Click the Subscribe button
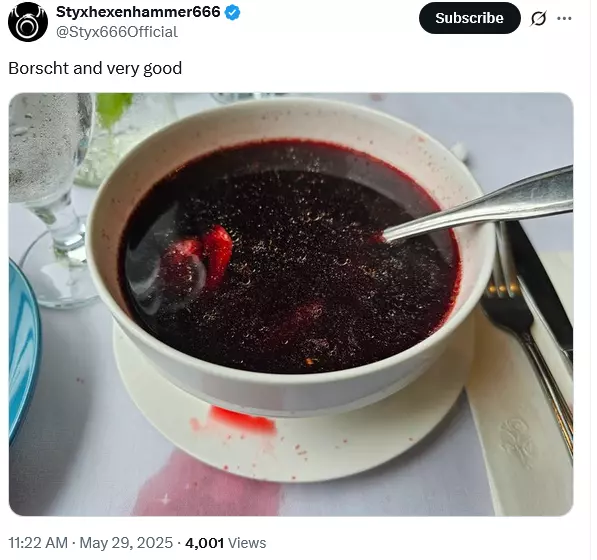 coord(469,18)
